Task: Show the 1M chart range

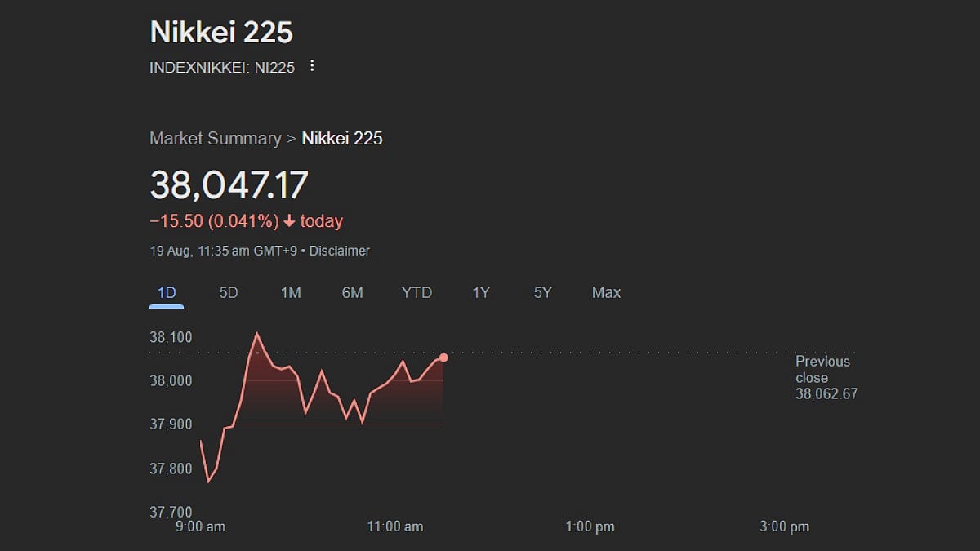Action: point(291,293)
